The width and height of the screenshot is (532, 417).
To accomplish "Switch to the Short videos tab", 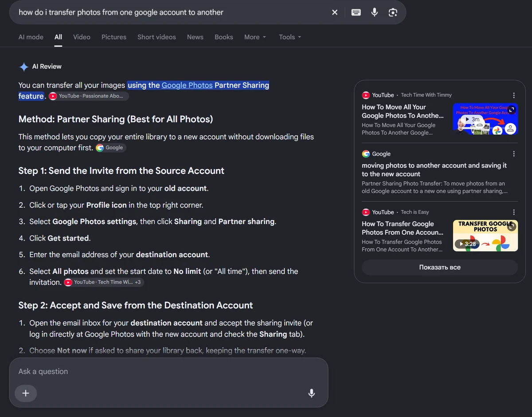I will (x=156, y=37).
